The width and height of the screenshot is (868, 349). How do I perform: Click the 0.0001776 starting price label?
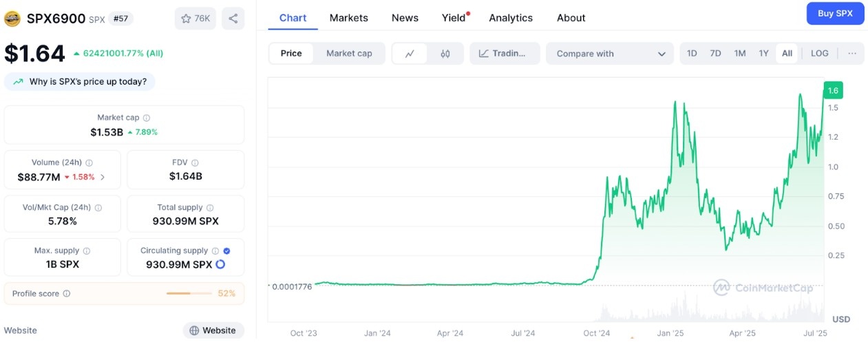[x=292, y=286]
